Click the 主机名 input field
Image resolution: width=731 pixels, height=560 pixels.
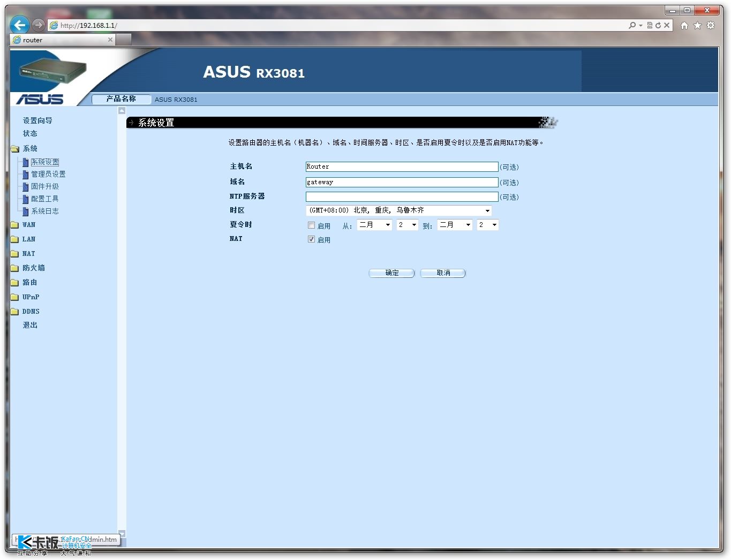click(402, 167)
